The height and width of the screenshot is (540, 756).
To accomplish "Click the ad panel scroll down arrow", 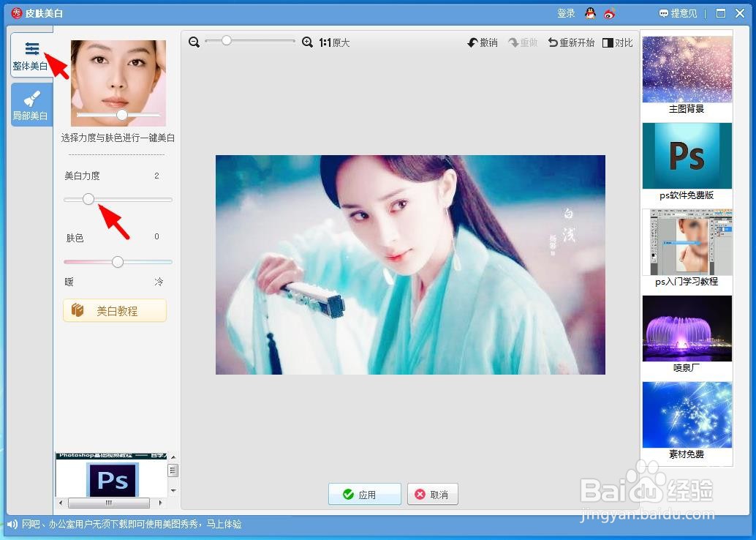I will click(x=173, y=491).
